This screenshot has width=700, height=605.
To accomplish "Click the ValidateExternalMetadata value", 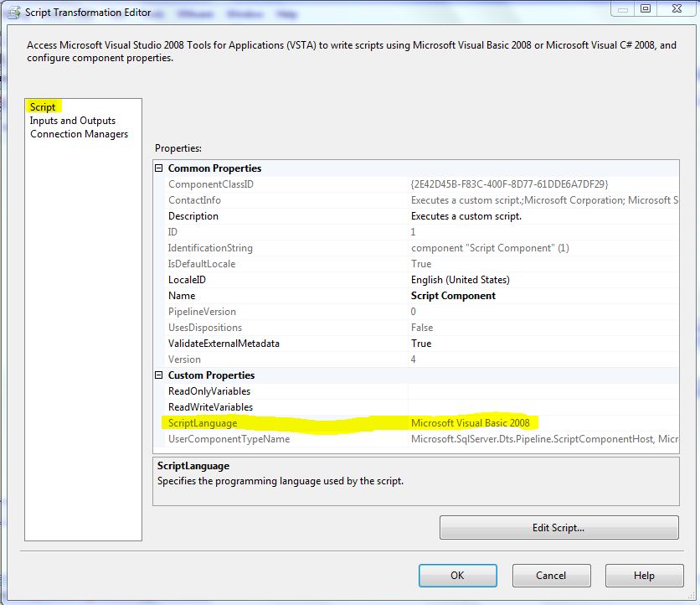I will pyautogui.click(x=543, y=344).
